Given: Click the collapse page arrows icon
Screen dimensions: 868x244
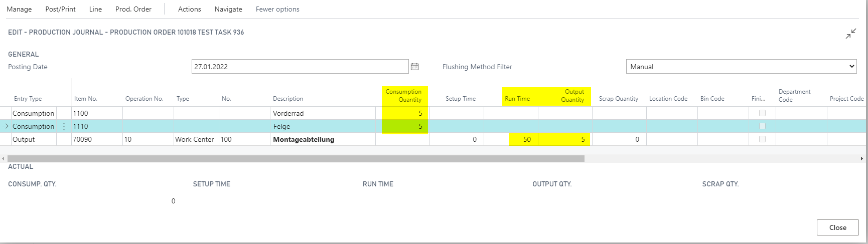Looking at the screenshot, I should (850, 34).
